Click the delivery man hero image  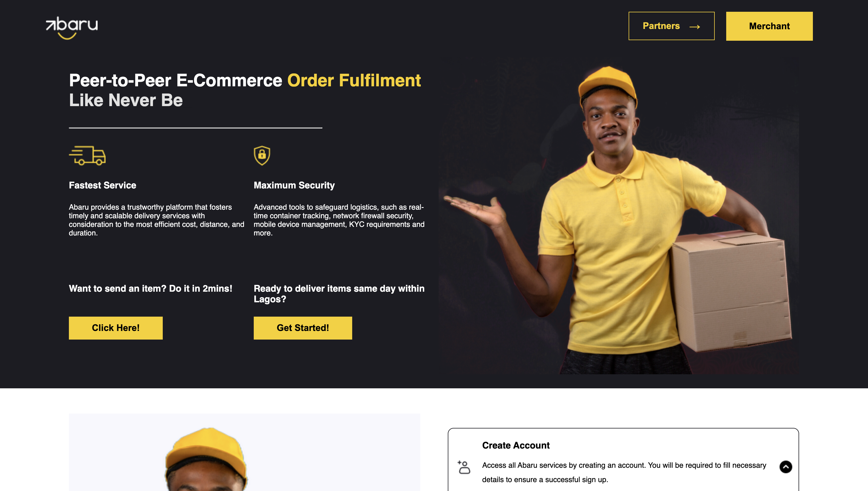(x=618, y=219)
